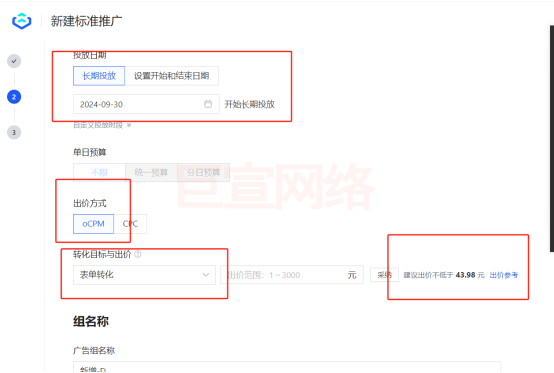Click help icon beside 转化目标与出价
This screenshot has height=373, width=554.
click(x=138, y=254)
